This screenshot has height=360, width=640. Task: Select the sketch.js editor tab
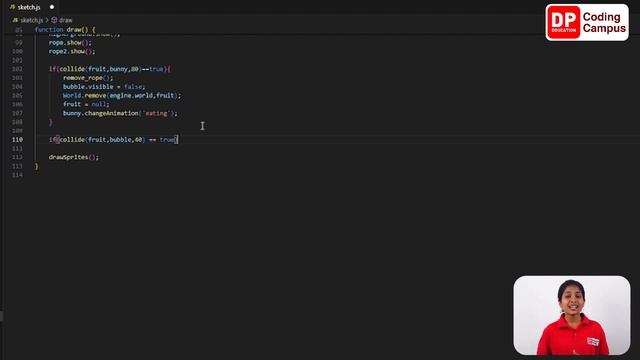[x=32, y=7]
